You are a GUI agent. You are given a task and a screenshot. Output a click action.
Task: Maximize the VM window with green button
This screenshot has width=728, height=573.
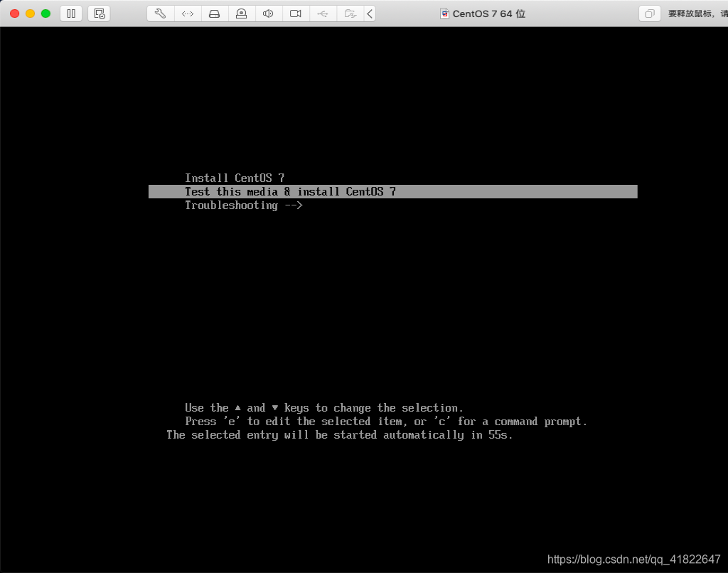click(45, 14)
